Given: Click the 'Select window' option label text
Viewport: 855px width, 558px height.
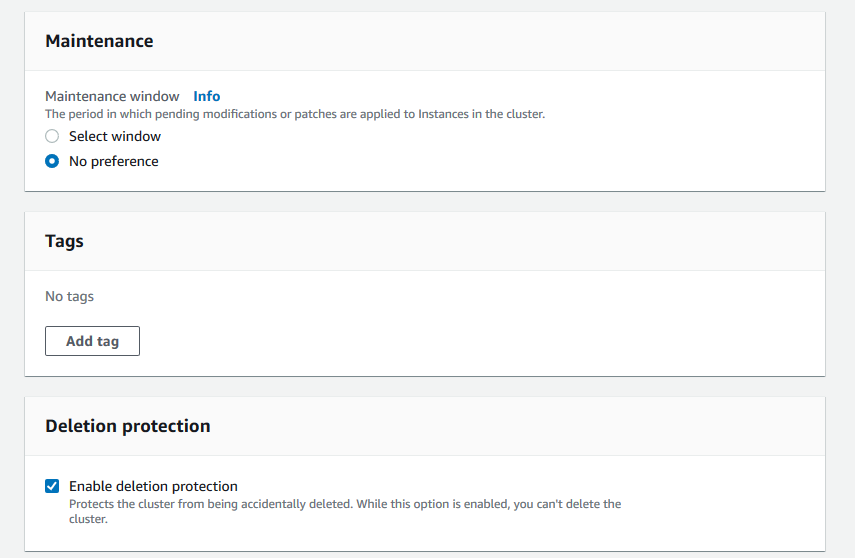Looking at the screenshot, I should pyautogui.click(x=115, y=136).
